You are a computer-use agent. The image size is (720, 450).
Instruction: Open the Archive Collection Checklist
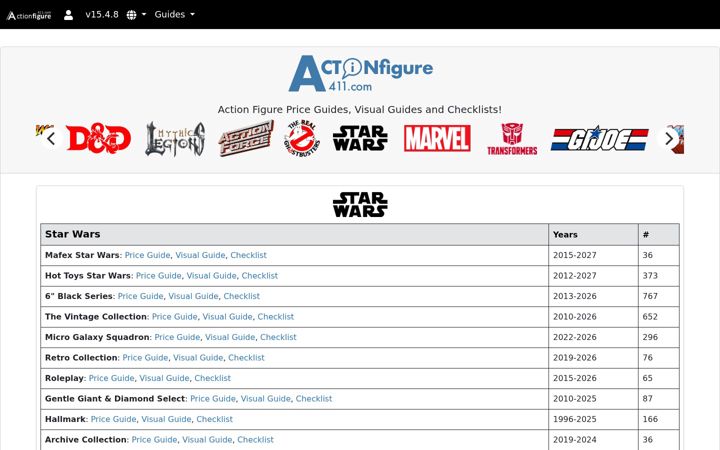pyautogui.click(x=255, y=439)
